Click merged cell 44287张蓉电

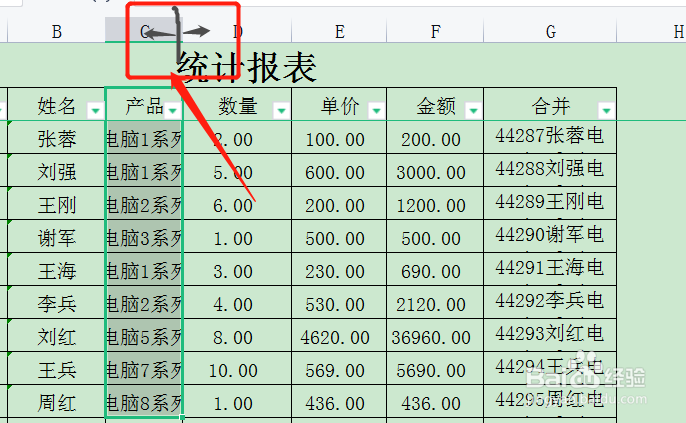550,137
